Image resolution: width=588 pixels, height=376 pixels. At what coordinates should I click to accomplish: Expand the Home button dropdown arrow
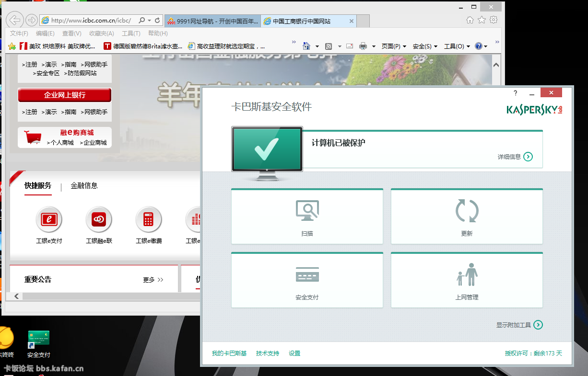tap(317, 46)
